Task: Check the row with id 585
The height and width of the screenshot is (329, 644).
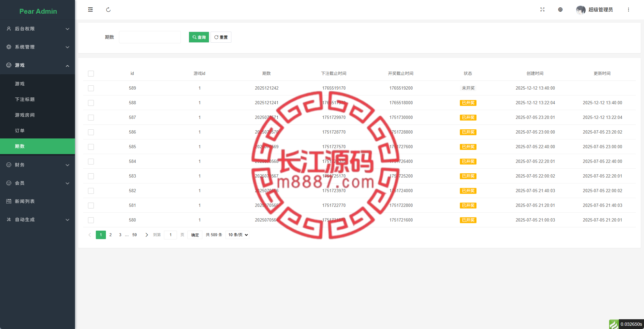Action: 91,147
